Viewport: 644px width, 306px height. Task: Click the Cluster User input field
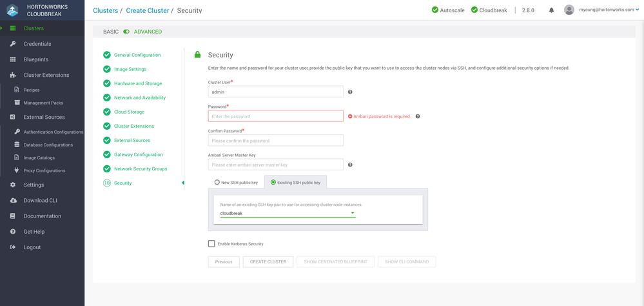(x=276, y=92)
